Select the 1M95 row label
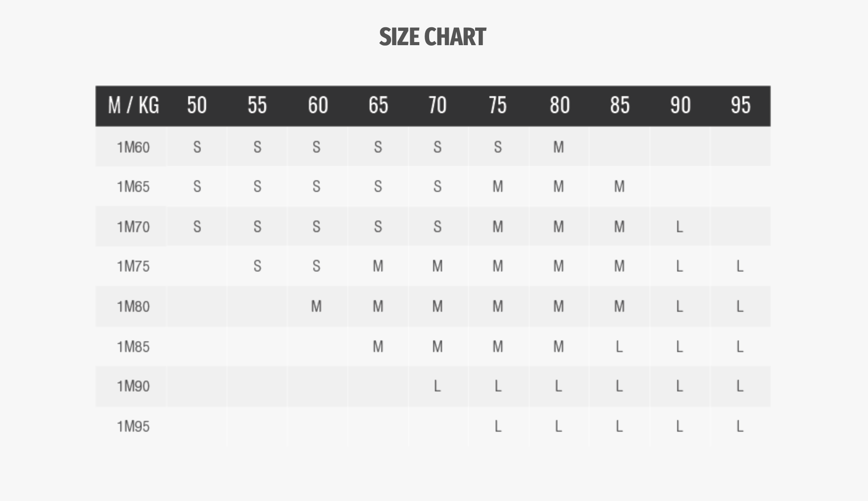 [133, 427]
